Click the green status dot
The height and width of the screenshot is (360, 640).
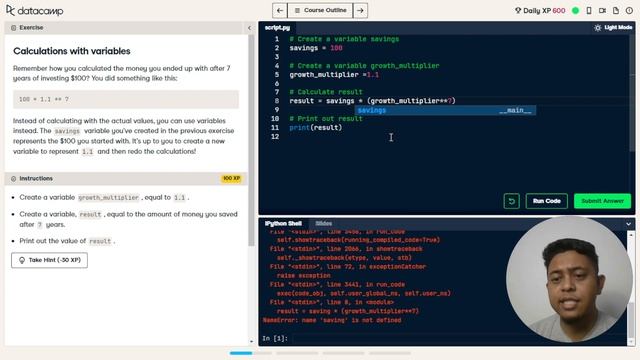576,11
